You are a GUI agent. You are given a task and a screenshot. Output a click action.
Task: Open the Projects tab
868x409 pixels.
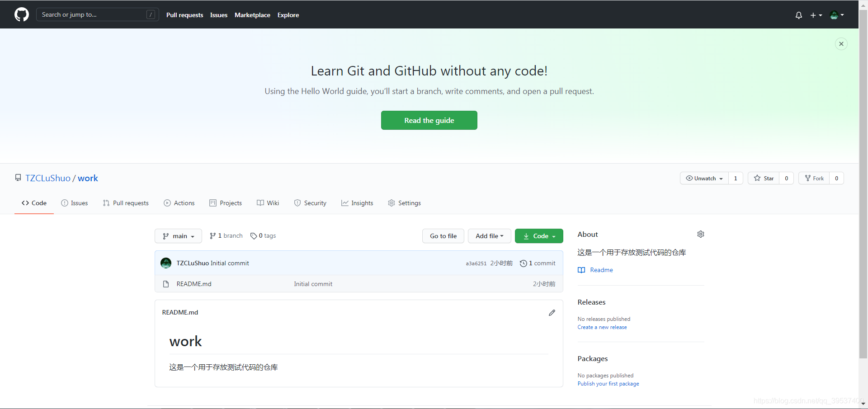pos(226,203)
